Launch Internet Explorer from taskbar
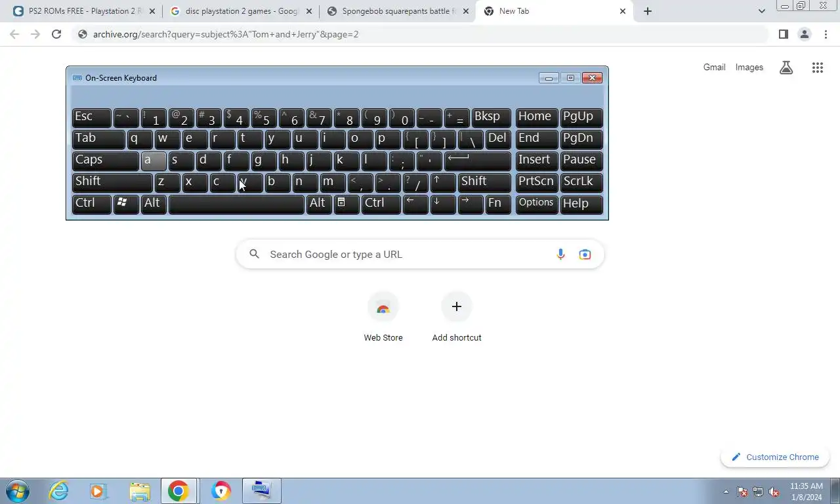This screenshot has height=504, width=840. pos(58,491)
